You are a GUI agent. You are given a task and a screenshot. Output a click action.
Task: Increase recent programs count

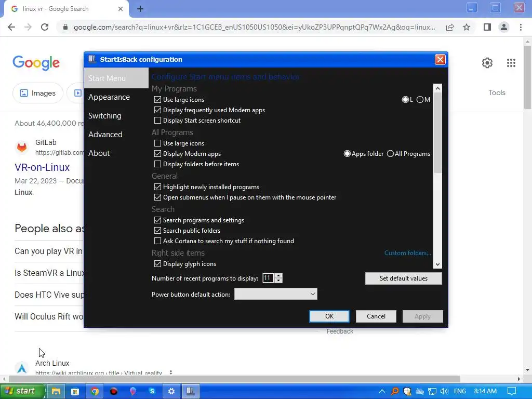278,276
